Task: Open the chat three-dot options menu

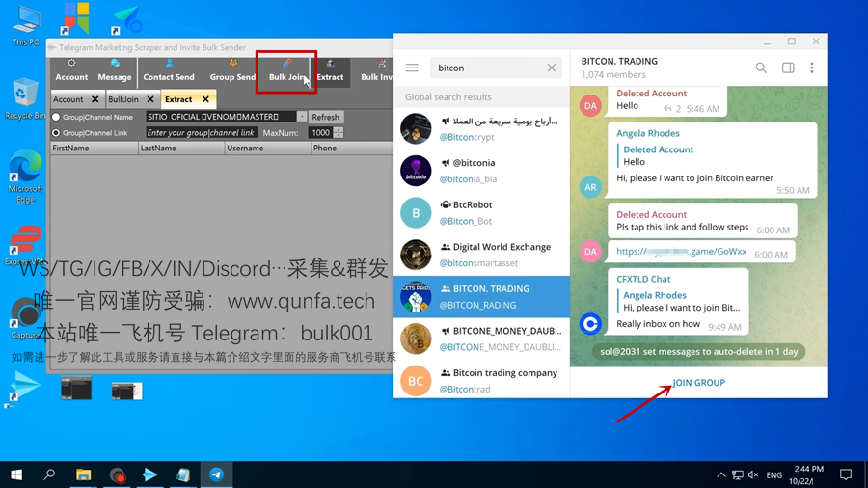Action: [812, 68]
